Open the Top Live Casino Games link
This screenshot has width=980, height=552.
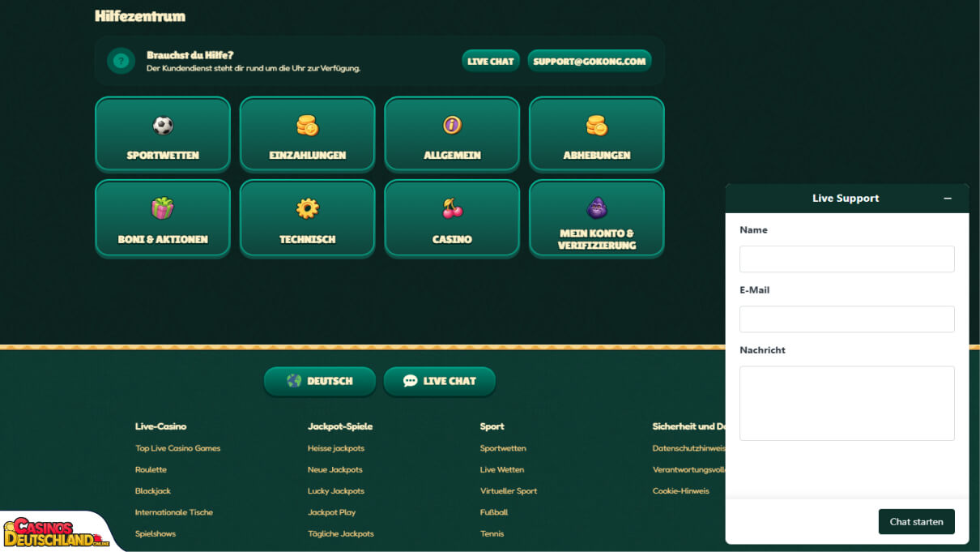(178, 448)
